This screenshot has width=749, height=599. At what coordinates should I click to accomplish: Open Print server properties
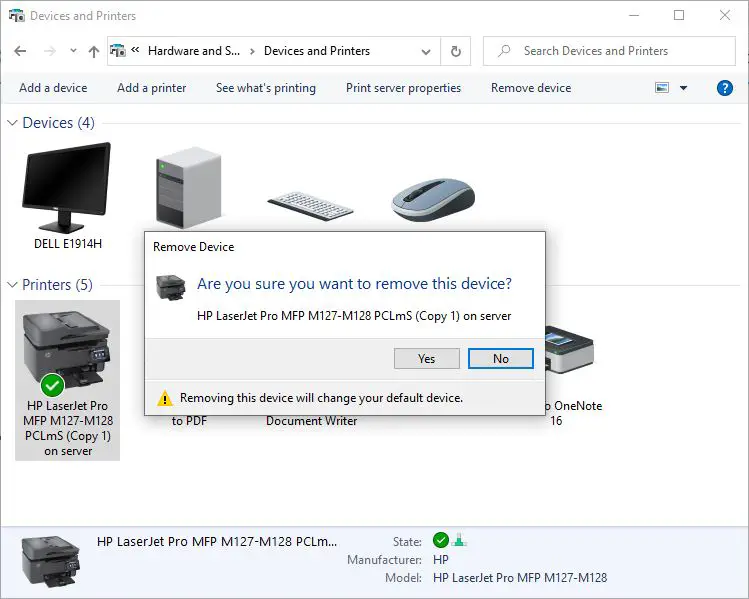pos(403,88)
